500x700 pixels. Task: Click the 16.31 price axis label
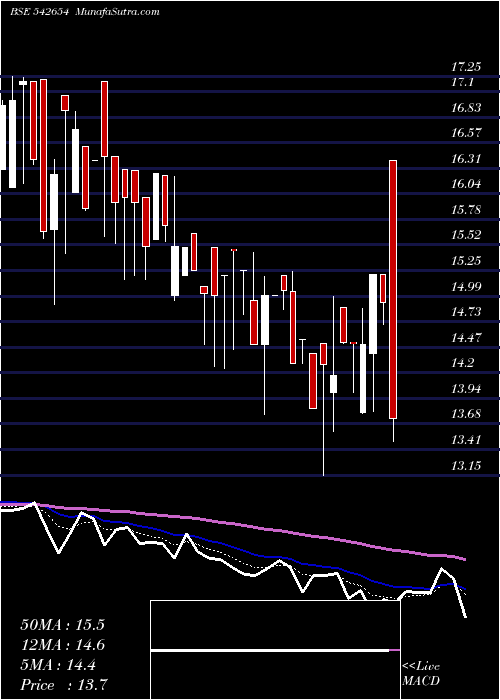click(x=466, y=159)
